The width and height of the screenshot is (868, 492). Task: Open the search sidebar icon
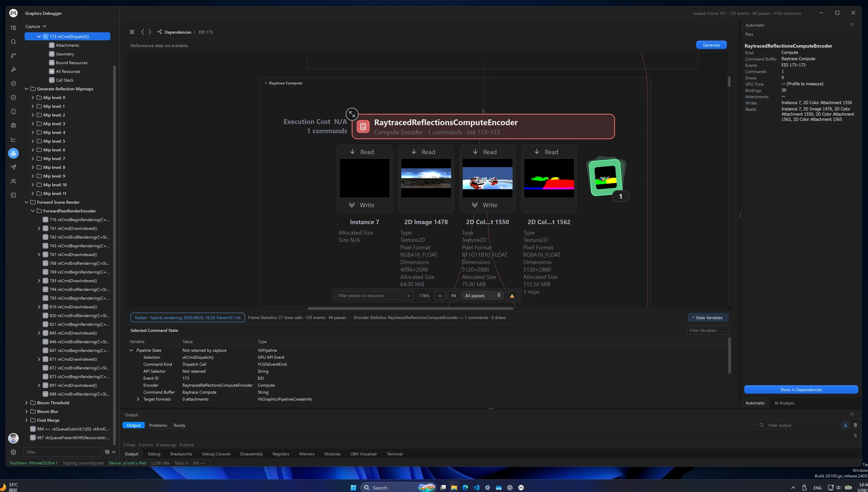[x=13, y=42]
